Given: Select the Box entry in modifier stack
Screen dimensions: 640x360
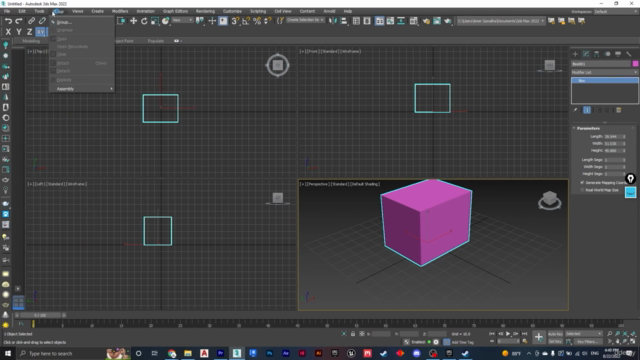Looking at the screenshot, I should point(604,81).
